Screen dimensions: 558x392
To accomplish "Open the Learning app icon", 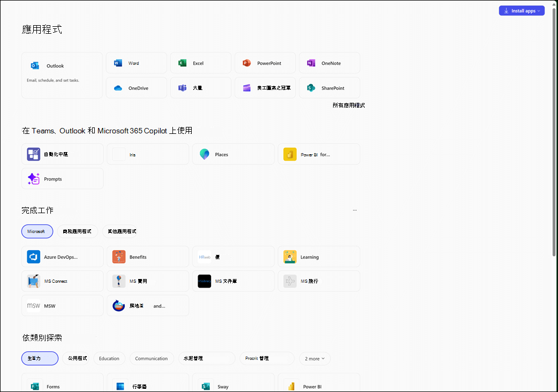I will point(290,257).
